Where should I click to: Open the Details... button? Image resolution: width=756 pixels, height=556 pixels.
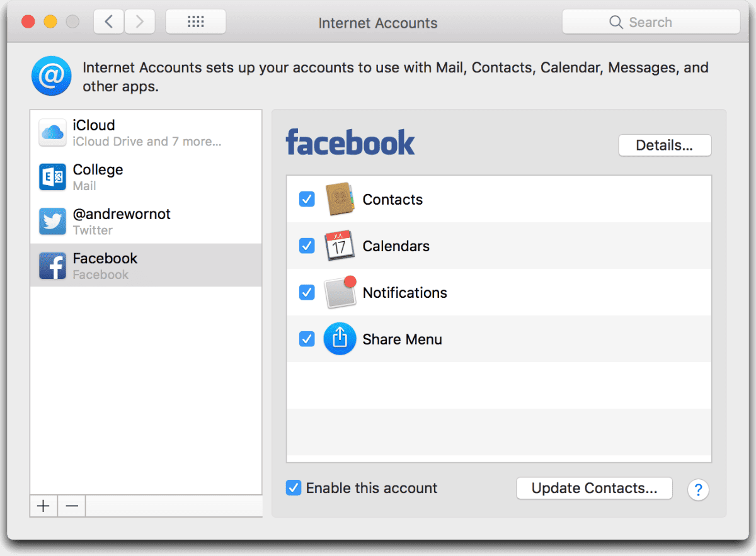point(665,145)
